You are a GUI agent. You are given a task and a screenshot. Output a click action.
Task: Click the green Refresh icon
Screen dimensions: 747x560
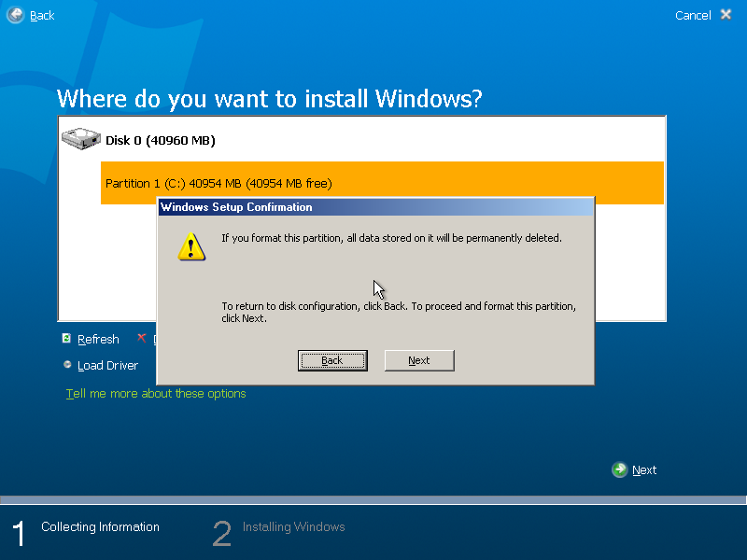coord(65,338)
